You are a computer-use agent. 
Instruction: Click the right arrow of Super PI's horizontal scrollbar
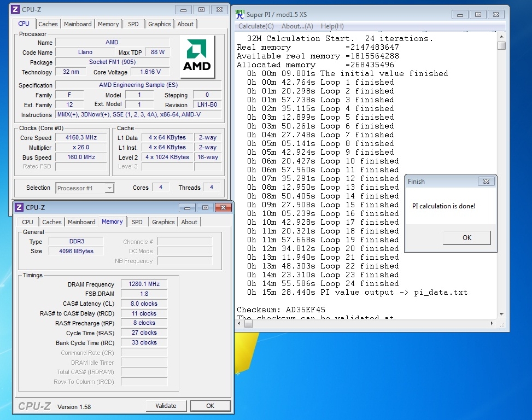point(492,324)
